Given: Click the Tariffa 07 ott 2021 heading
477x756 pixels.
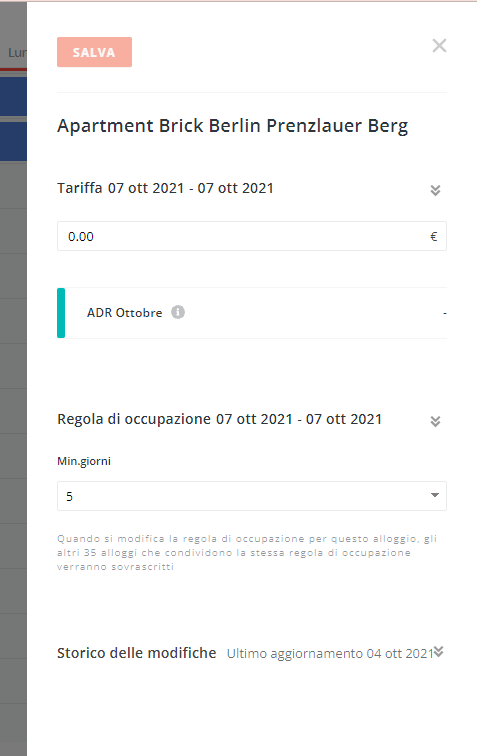Looking at the screenshot, I should (165, 188).
